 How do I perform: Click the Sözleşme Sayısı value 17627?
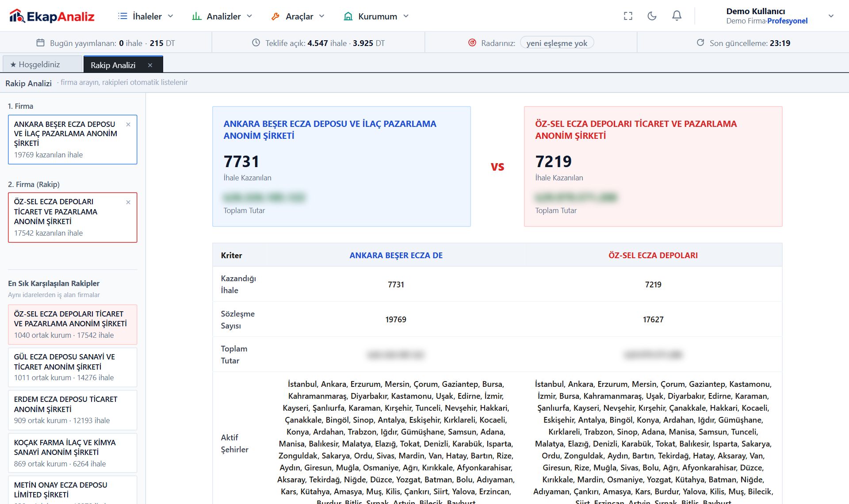click(653, 319)
